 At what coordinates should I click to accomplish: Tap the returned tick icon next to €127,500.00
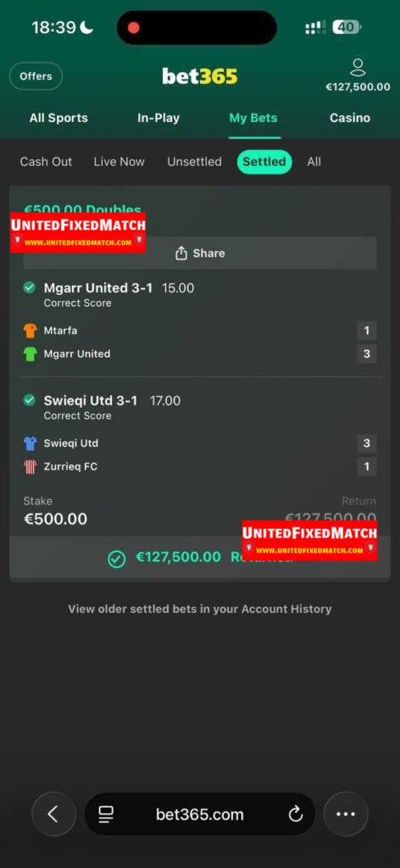click(116, 559)
